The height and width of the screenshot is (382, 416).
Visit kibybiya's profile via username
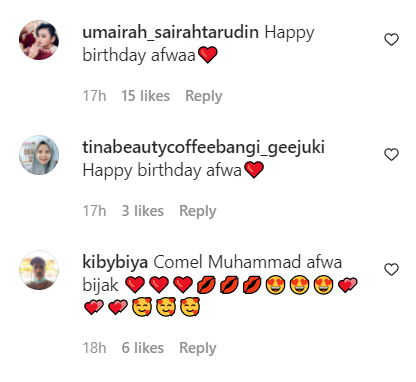[115, 263]
